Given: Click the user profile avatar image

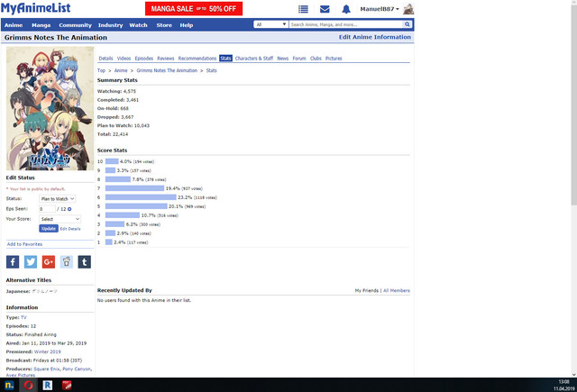Looking at the screenshot, I should [408, 9].
